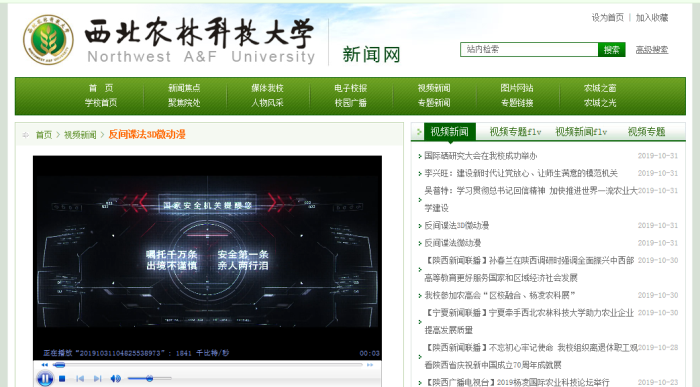Click the fast-forward arrows right of the seek bar
This screenshot has height=387, width=700.
coord(370,365)
